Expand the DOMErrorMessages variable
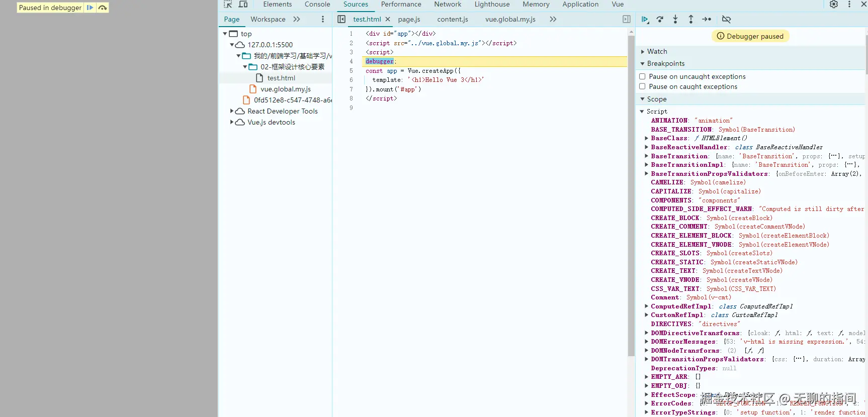 [647, 342]
